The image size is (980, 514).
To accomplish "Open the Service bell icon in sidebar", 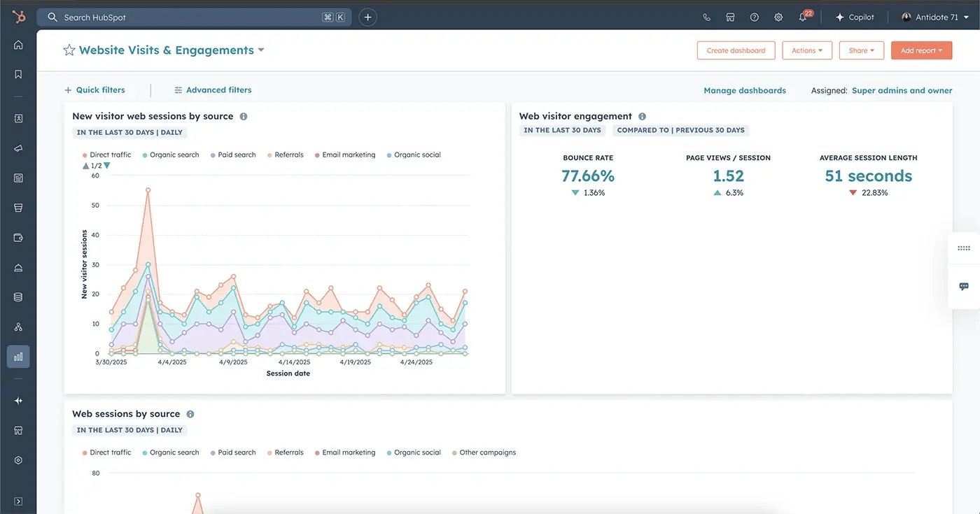I will tap(18, 267).
